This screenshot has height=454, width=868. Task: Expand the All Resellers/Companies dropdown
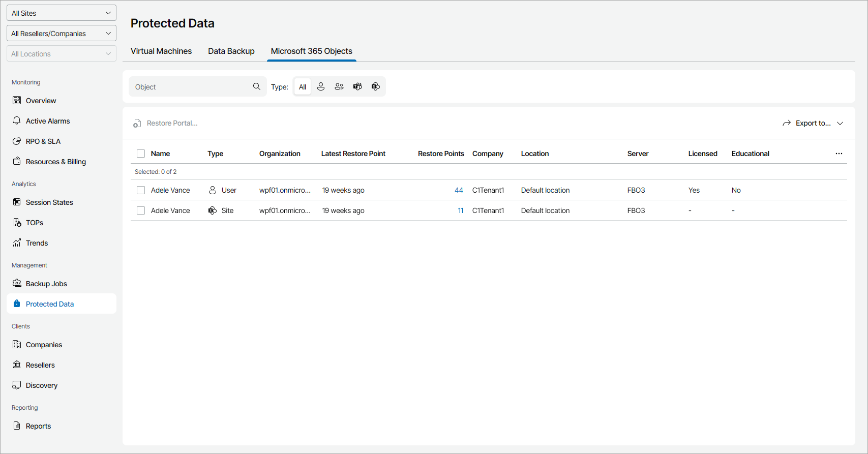[x=62, y=34]
